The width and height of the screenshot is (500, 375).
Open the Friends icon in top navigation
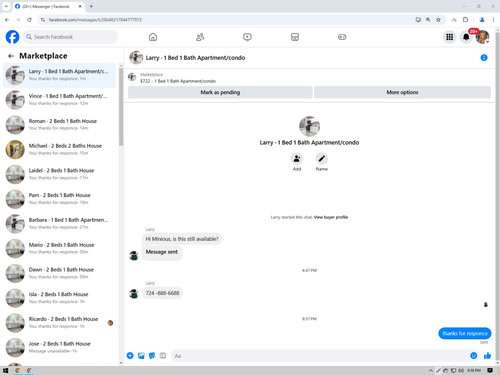pos(200,37)
